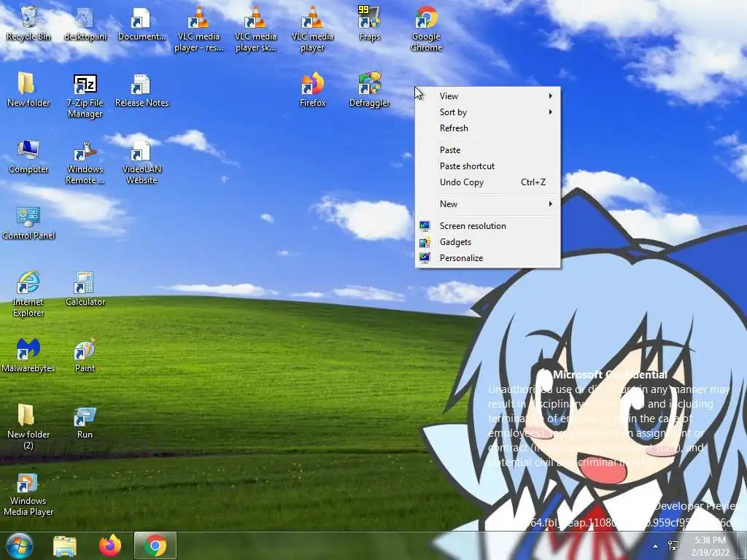Select the Google Chrome desktop icon
Image resolution: width=747 pixels, height=560 pixels.
click(x=426, y=29)
